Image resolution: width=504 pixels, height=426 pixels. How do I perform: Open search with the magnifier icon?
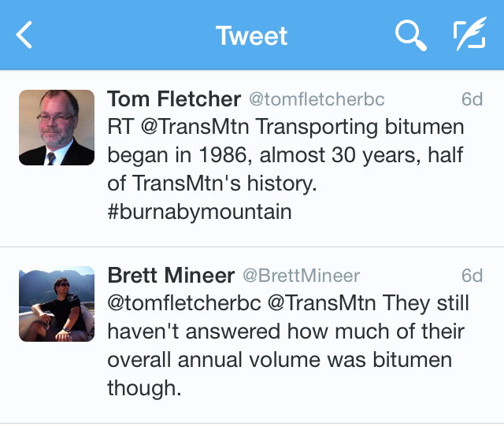click(409, 35)
